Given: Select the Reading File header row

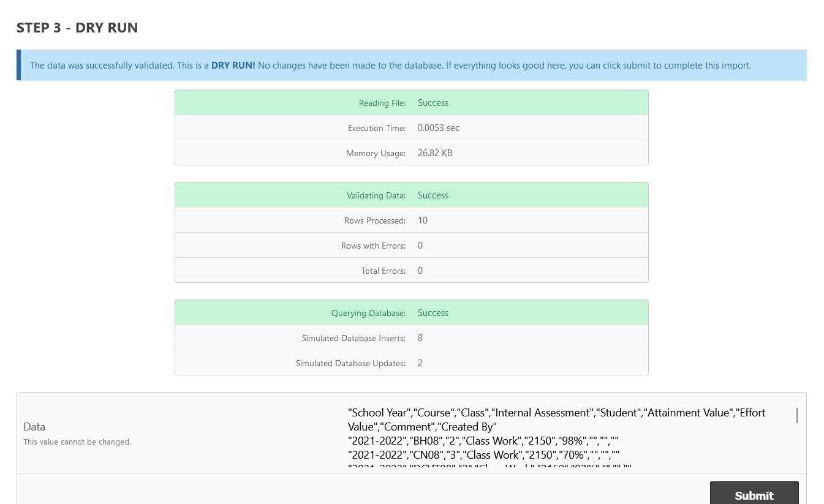Looking at the screenshot, I should 411,103.
